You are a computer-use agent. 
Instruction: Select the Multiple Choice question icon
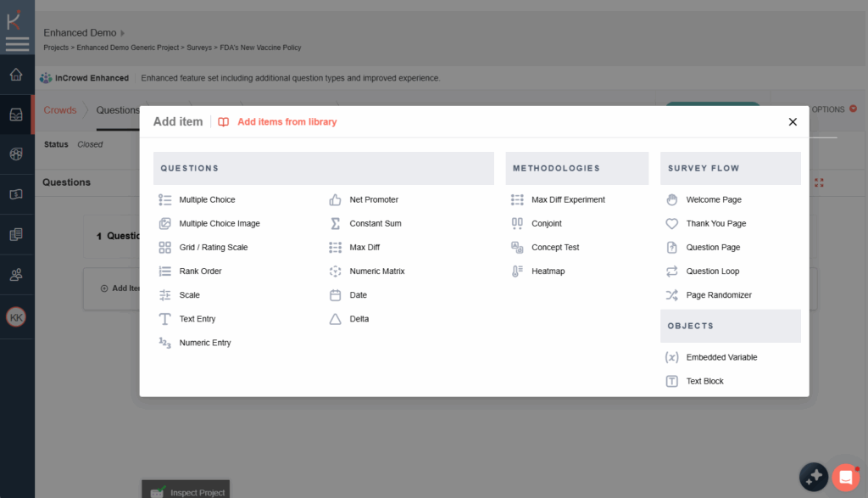point(165,200)
